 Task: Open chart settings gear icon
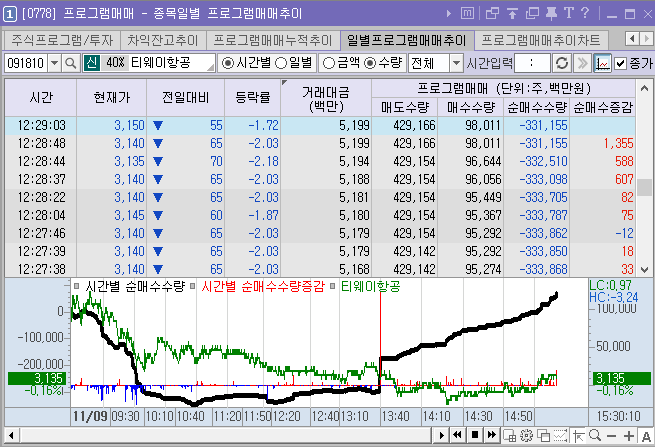[526, 436]
